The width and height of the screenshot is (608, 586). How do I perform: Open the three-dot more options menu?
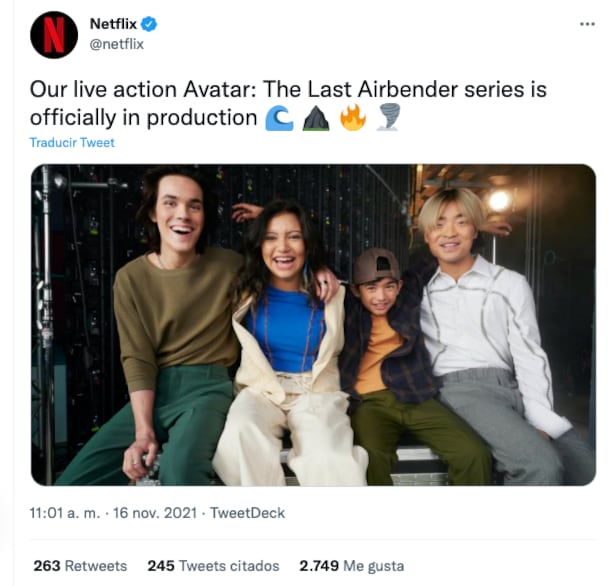[x=587, y=24]
